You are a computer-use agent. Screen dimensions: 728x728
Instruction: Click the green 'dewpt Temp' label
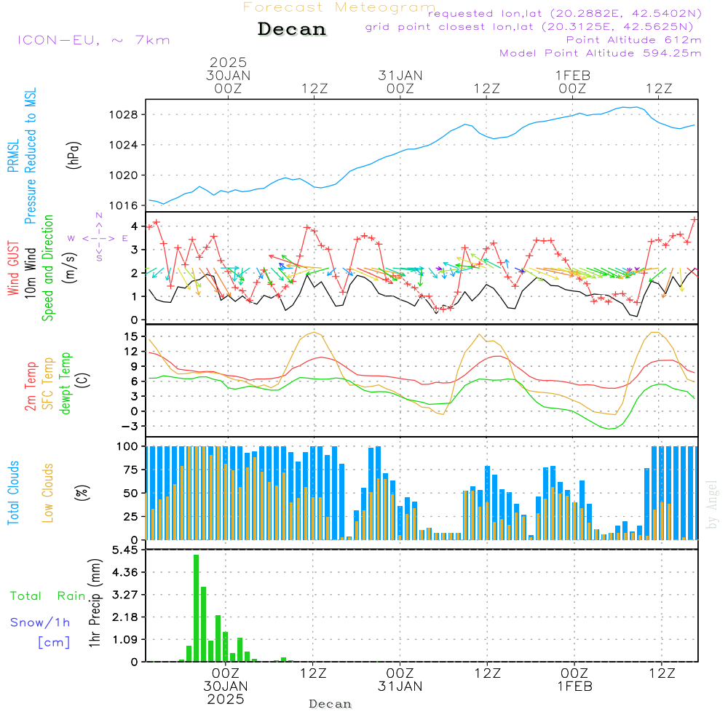point(65,383)
